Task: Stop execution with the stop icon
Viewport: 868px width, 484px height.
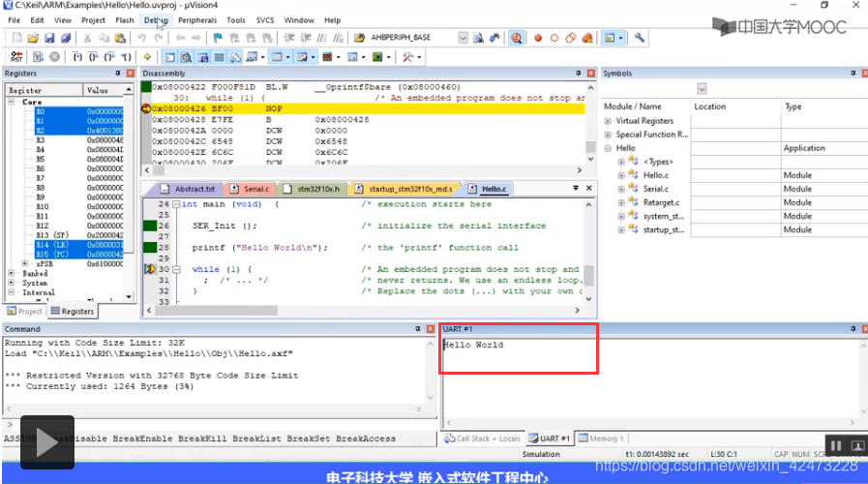Action: (x=54, y=57)
